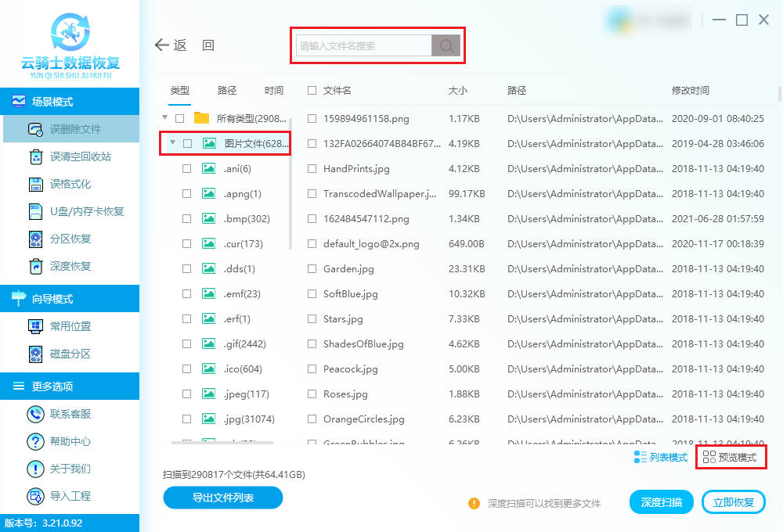Image resolution: width=783 pixels, height=532 pixels.
Task: Select the 误格式化 format recovery icon
Action: [35, 185]
